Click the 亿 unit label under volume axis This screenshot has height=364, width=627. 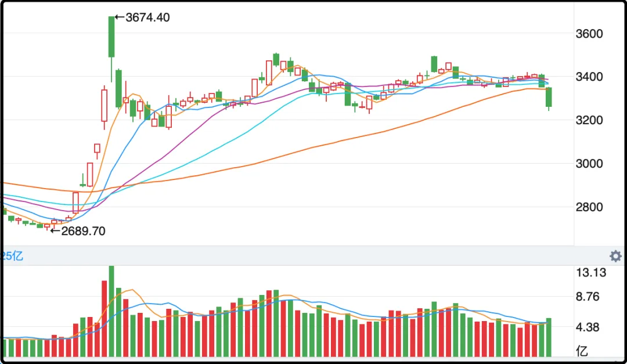tap(581, 351)
